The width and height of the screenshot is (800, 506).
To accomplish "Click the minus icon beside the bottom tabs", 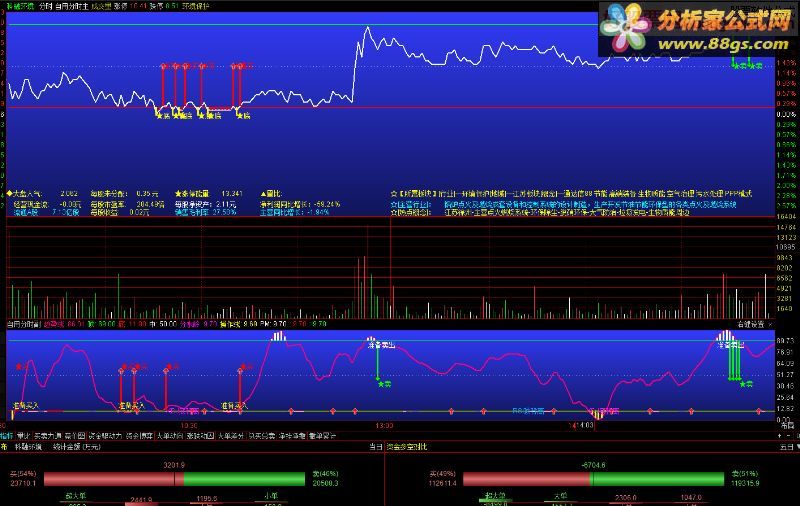I will coord(788,436).
